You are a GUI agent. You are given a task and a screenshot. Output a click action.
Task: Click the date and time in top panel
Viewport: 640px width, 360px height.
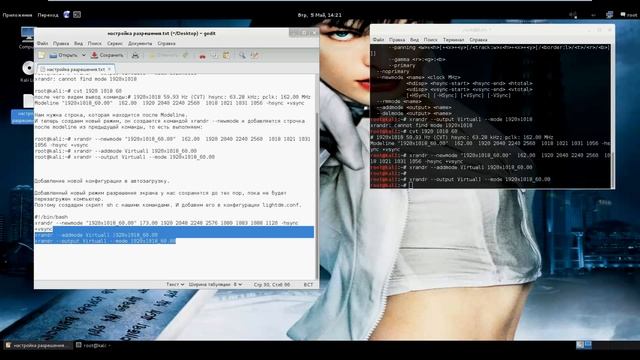(x=320, y=15)
